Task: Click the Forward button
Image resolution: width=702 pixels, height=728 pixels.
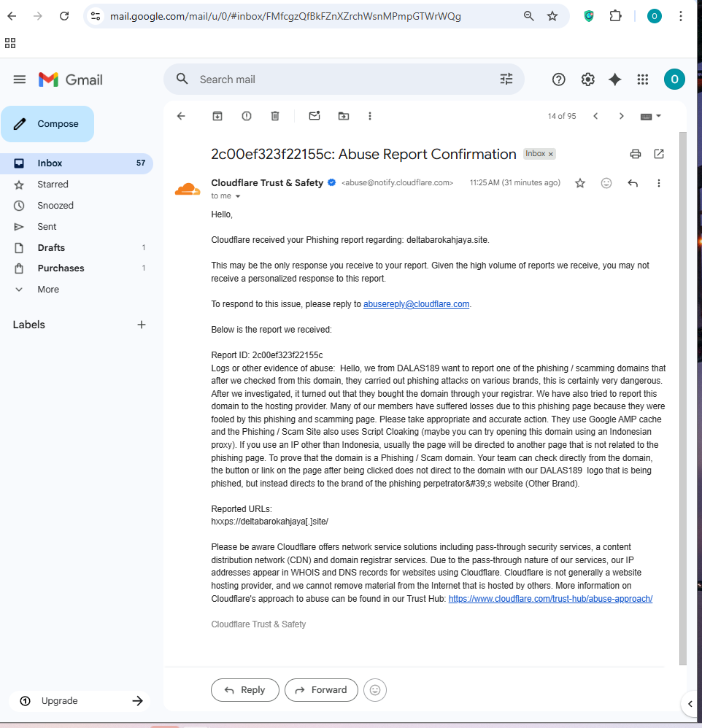Action: [x=321, y=690]
